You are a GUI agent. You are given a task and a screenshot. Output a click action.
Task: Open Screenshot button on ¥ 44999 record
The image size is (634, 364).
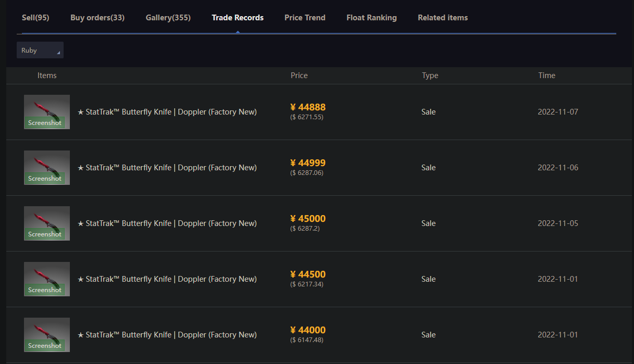(45, 179)
